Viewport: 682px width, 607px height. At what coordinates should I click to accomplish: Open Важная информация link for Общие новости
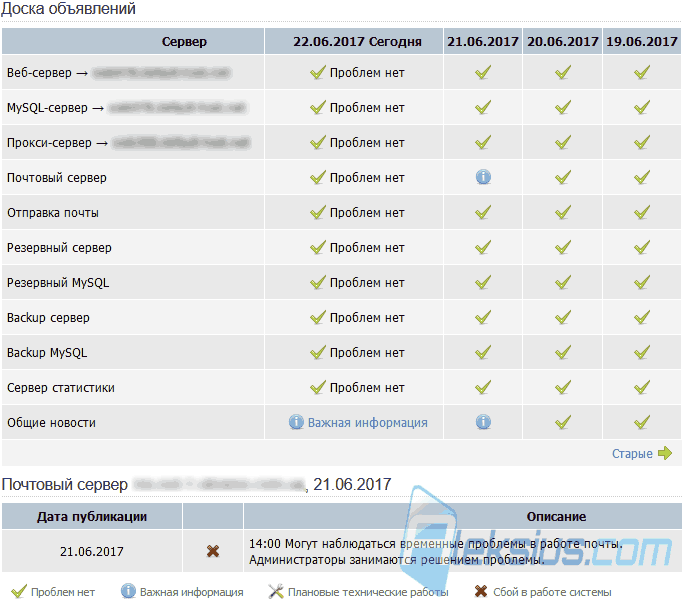(x=368, y=423)
